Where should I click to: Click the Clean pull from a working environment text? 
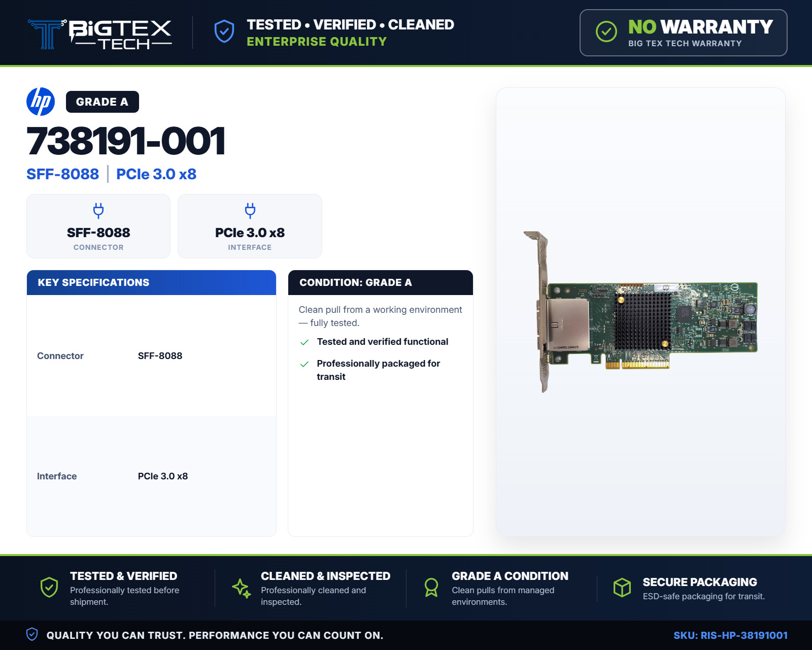(x=380, y=316)
